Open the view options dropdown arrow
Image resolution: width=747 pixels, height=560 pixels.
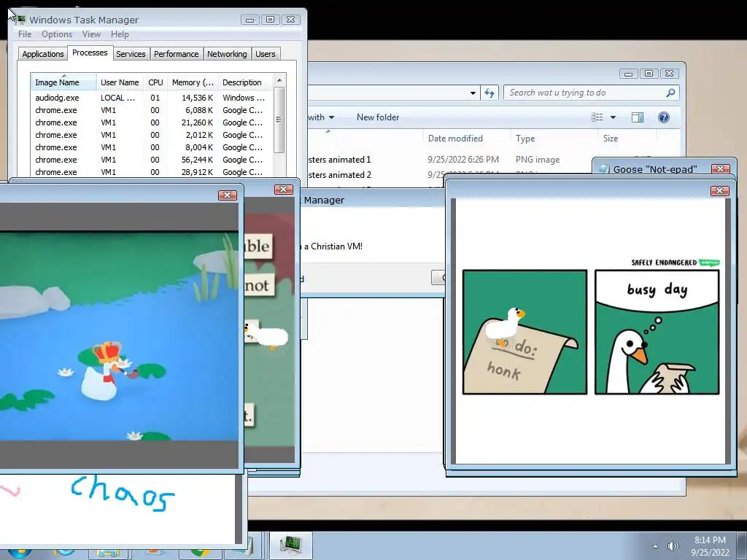pyautogui.click(x=613, y=117)
